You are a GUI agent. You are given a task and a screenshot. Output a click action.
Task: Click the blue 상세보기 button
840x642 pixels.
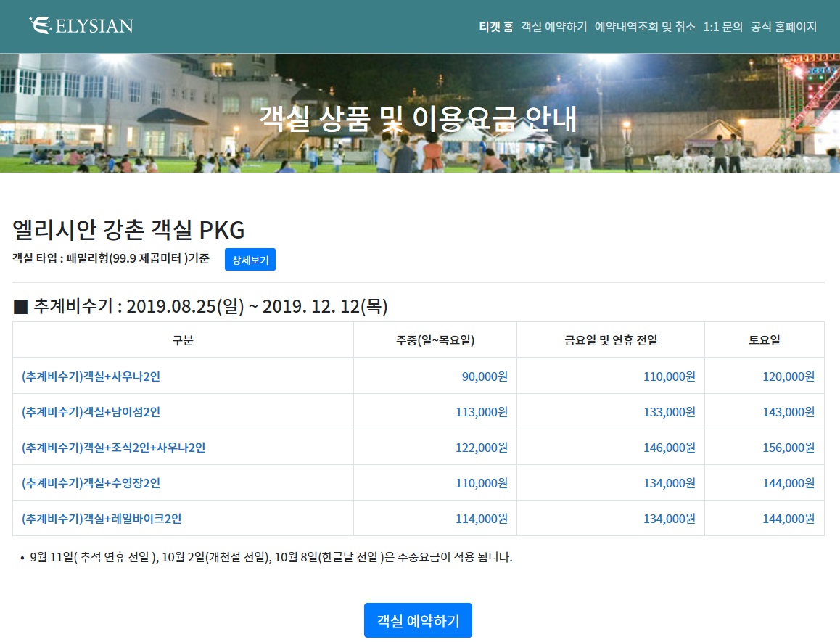(250, 260)
